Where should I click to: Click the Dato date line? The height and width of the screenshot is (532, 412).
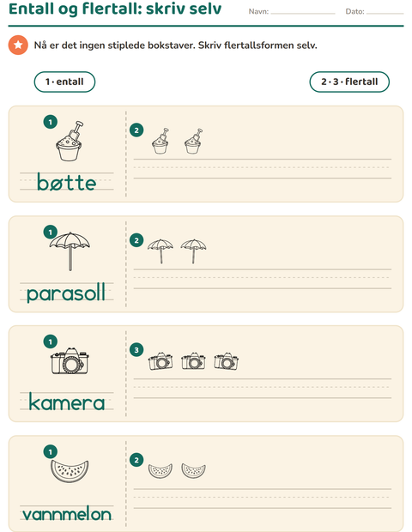(x=385, y=13)
